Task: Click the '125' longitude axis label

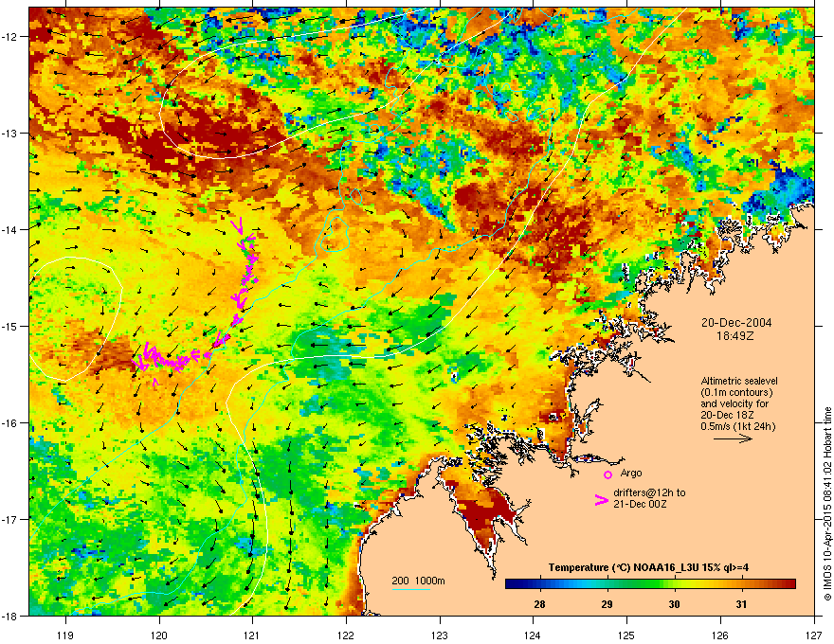Action: [x=626, y=635]
